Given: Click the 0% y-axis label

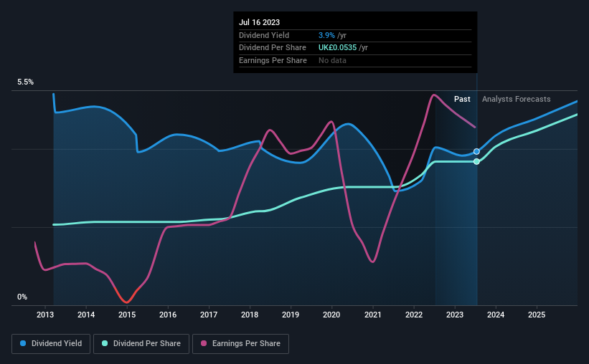Looking at the screenshot, I should point(22,297).
